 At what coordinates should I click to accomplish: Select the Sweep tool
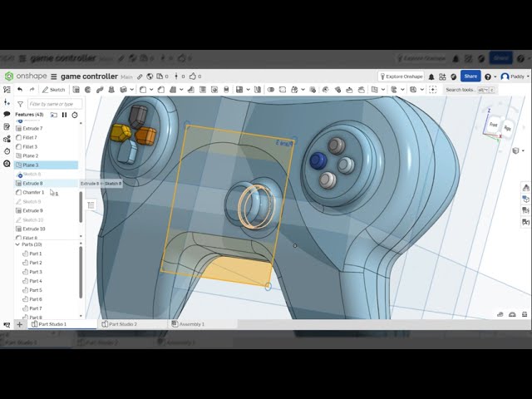click(x=100, y=90)
